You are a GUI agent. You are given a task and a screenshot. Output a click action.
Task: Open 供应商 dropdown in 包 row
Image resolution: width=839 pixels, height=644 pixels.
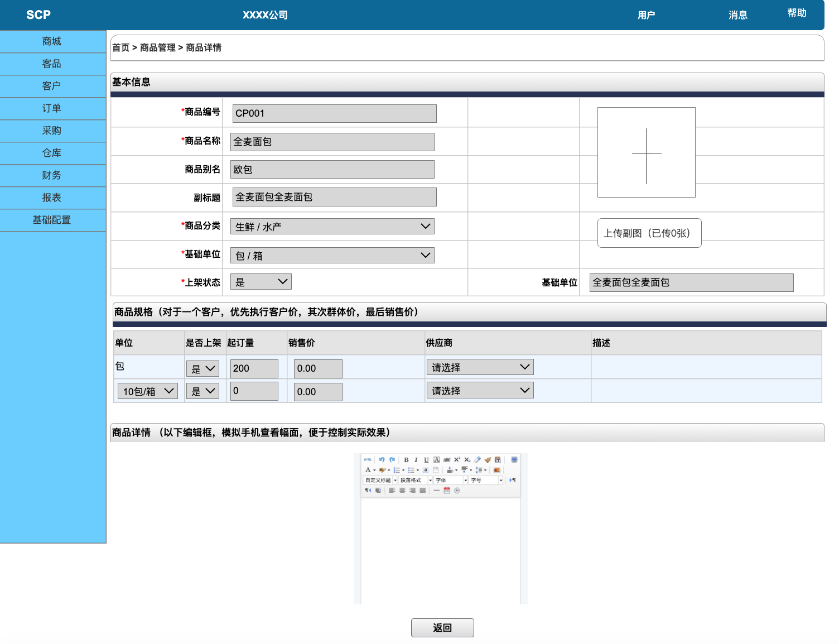click(480, 367)
